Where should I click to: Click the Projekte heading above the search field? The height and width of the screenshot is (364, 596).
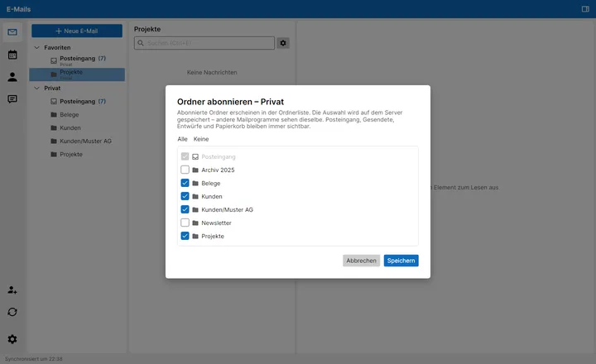(147, 29)
